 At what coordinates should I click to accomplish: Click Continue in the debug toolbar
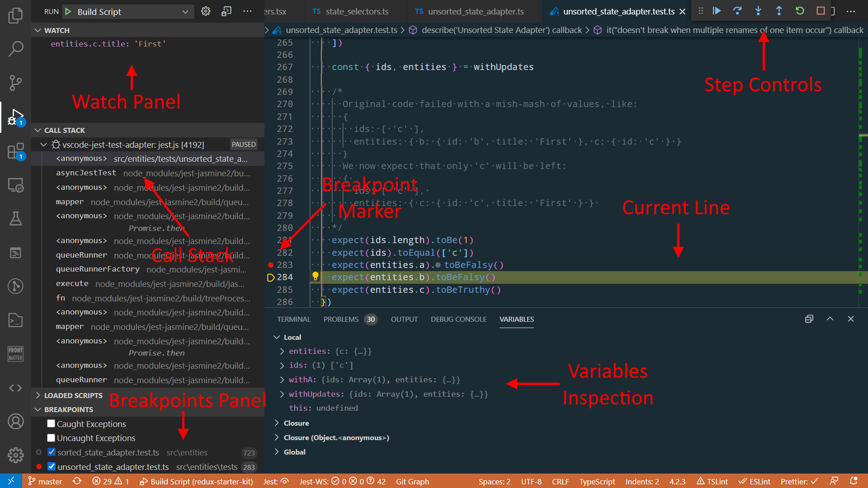pyautogui.click(x=717, y=11)
